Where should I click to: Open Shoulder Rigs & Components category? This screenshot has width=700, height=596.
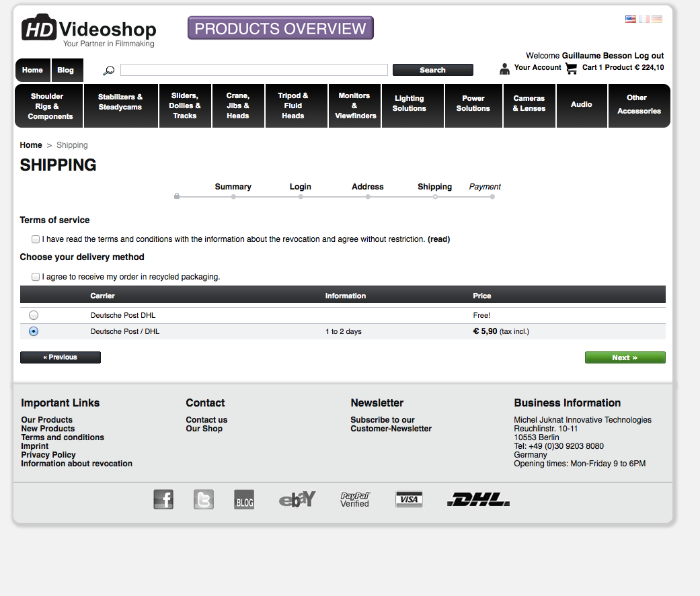(x=49, y=106)
